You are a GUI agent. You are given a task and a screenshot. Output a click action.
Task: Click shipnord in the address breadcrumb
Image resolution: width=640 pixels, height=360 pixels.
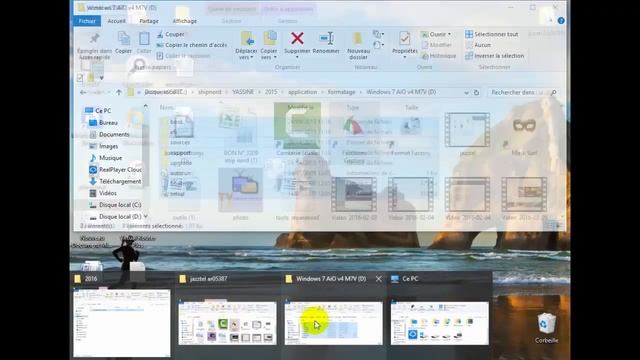click(209, 92)
